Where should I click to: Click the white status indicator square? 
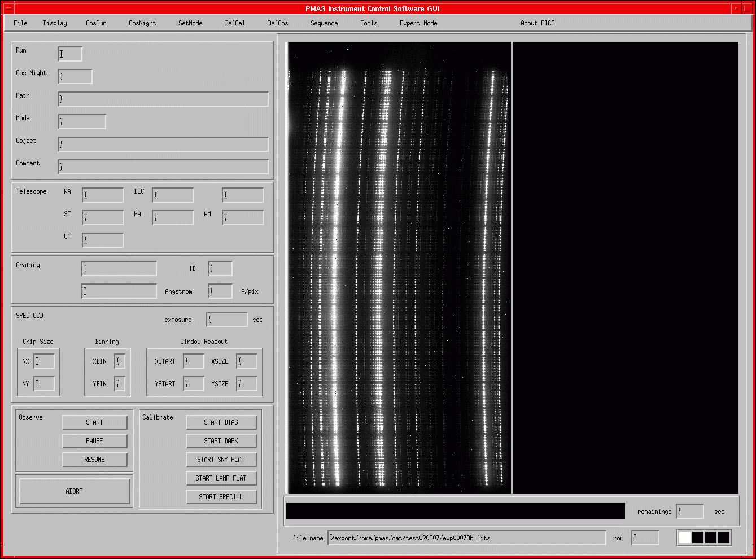pyautogui.click(x=684, y=538)
